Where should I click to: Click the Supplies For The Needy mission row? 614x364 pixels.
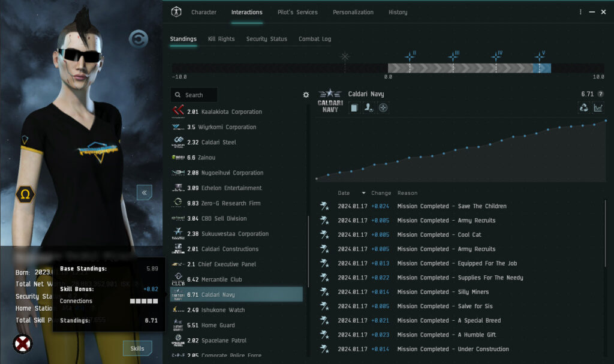pyautogui.click(x=460, y=278)
